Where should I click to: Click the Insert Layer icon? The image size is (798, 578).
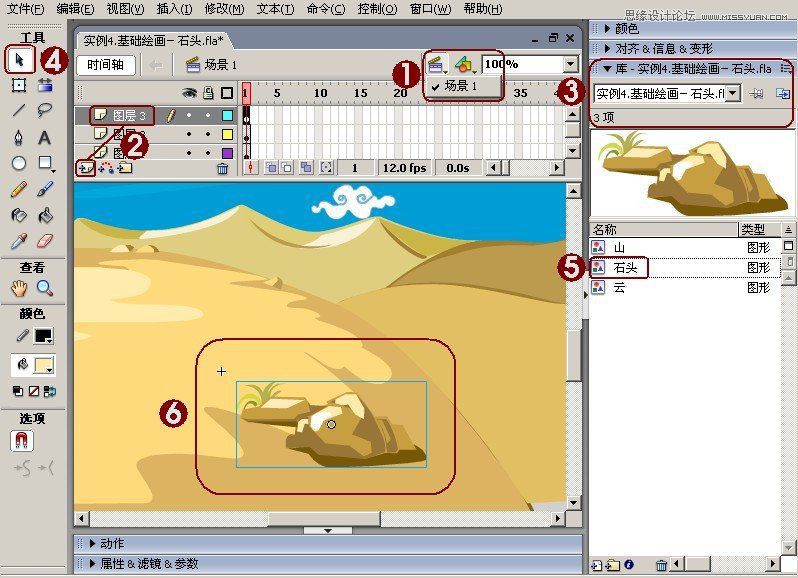click(x=85, y=168)
